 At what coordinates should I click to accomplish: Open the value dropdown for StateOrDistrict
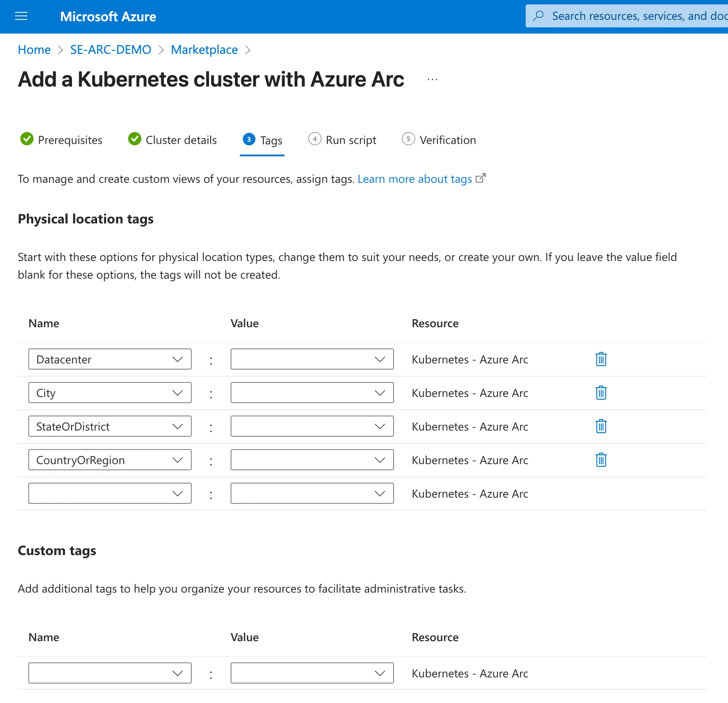pyautogui.click(x=312, y=427)
